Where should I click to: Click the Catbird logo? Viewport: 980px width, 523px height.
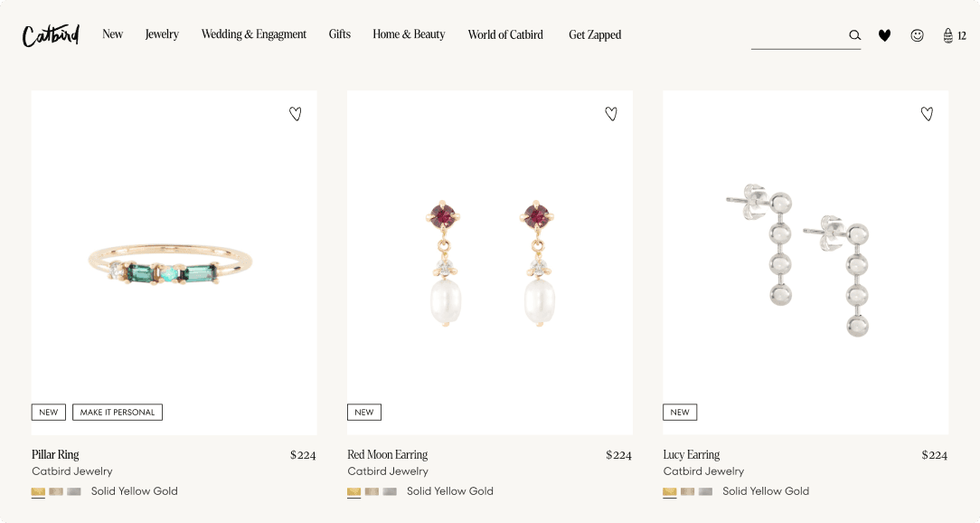50,33
